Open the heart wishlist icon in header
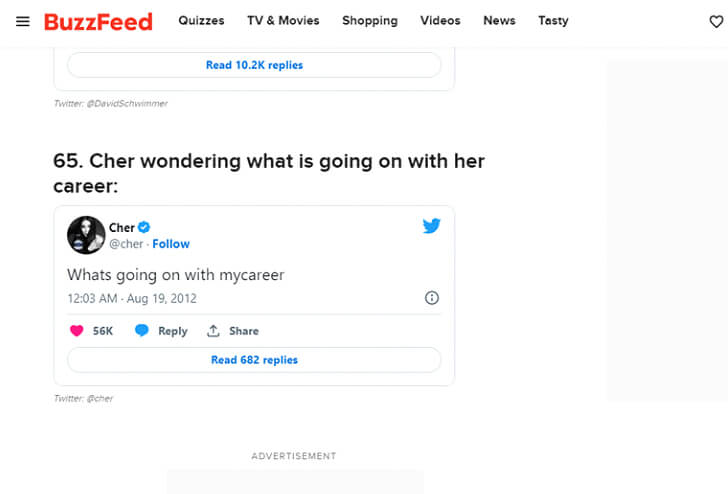Image resolution: width=728 pixels, height=494 pixels. [x=716, y=21]
